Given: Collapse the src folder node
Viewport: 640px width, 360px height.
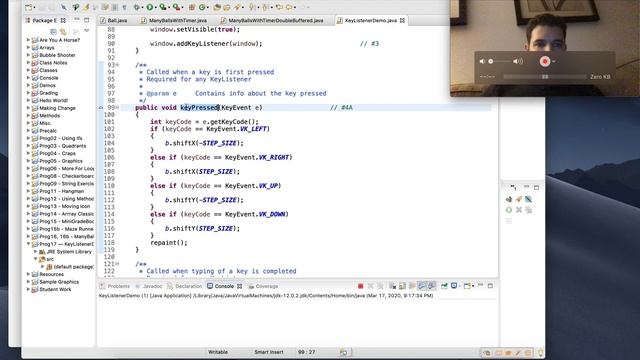Looking at the screenshot, I should (x=35, y=259).
